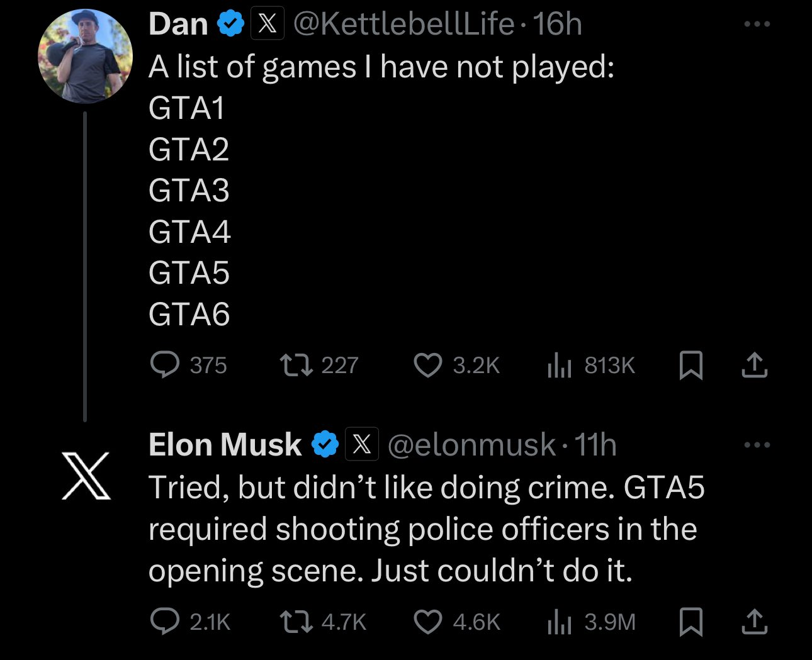812x660 pixels.
Task: Share Elon Musk's reply tweet
Action: point(754,622)
